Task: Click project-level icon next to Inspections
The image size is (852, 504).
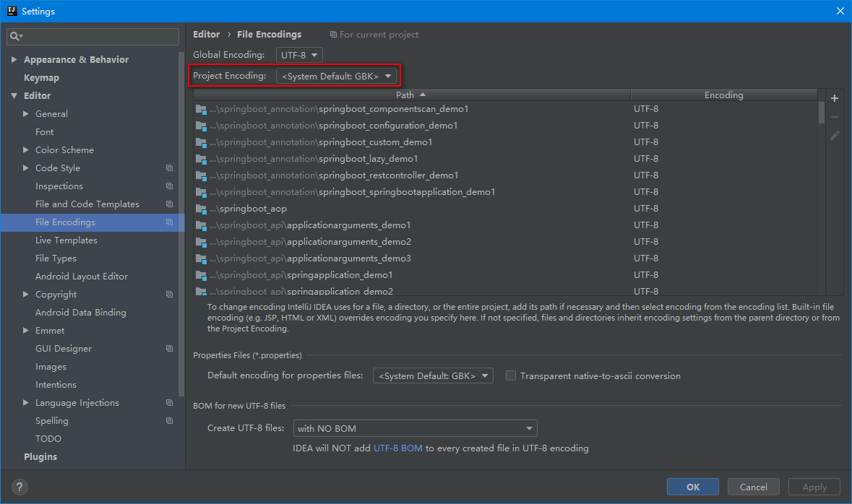Action: (x=170, y=186)
